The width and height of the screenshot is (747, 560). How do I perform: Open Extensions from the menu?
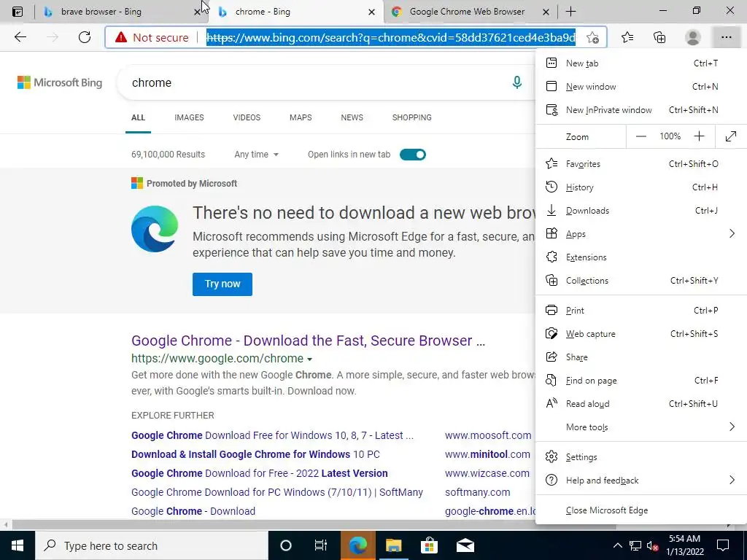click(x=641, y=257)
